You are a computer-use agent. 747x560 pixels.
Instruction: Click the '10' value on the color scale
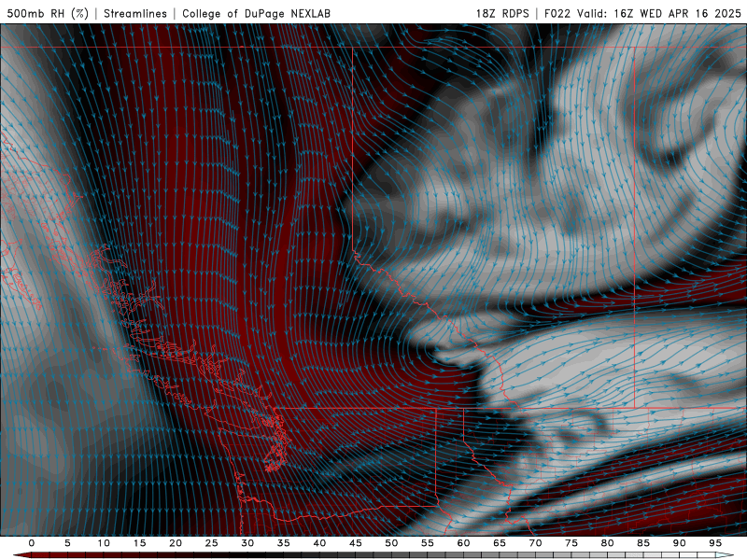pyautogui.click(x=104, y=543)
